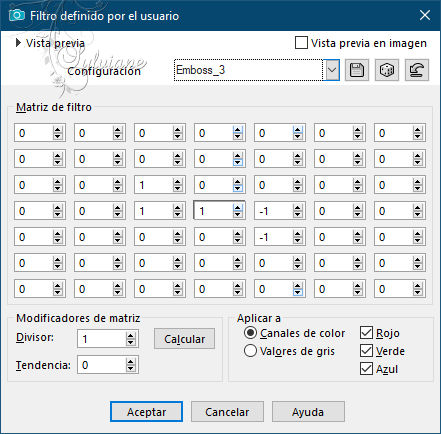Click the camera icon in the title bar
The image size is (441, 434).
coord(17,15)
